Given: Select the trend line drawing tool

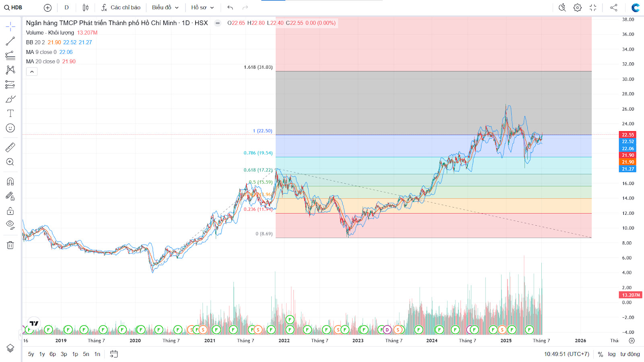Looking at the screenshot, I should 10,41.
